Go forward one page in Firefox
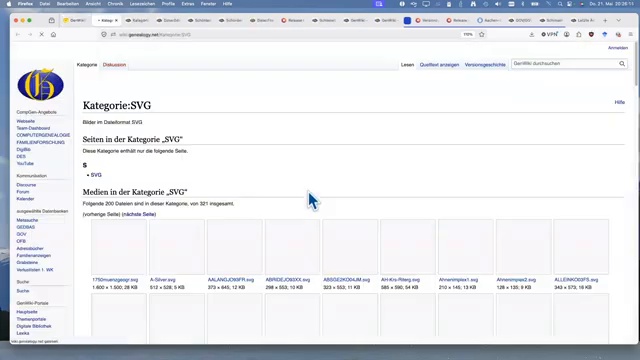The image size is (640, 360). [30, 35]
